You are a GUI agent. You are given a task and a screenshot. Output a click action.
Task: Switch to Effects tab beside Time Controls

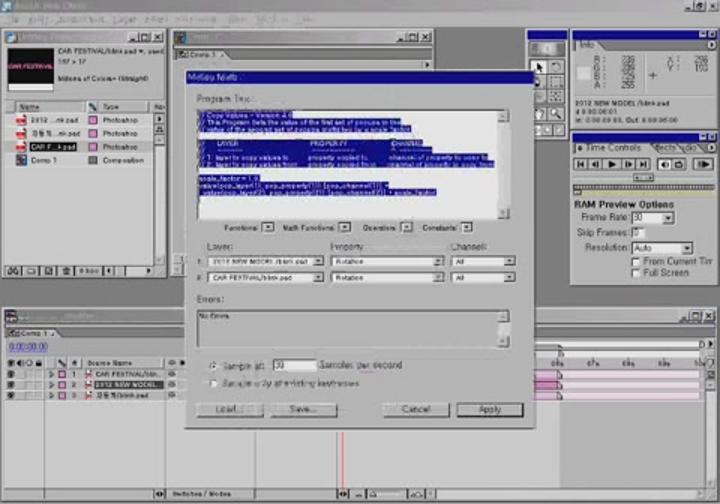tap(665, 148)
